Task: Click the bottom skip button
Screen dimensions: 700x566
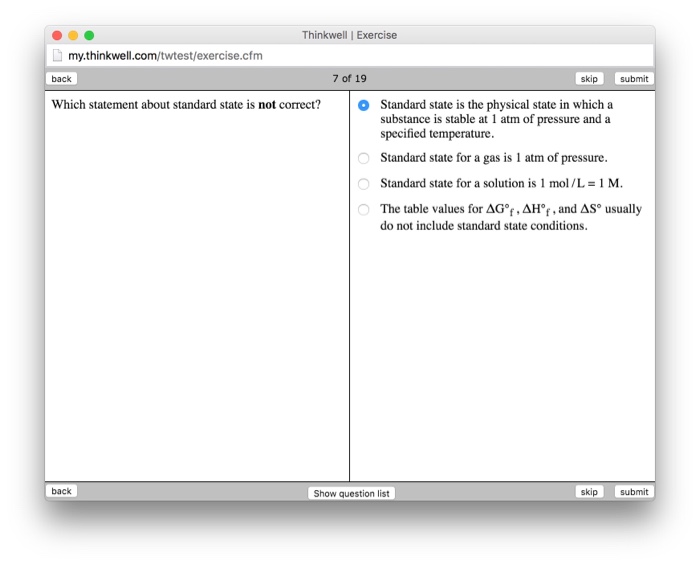Action: tap(589, 491)
